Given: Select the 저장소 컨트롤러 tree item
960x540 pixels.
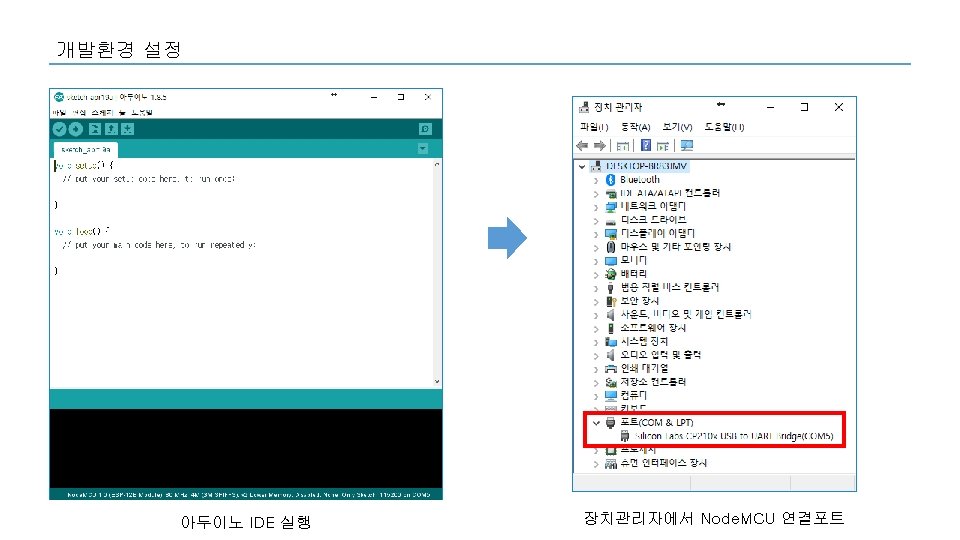Looking at the screenshot, I should tap(653, 381).
